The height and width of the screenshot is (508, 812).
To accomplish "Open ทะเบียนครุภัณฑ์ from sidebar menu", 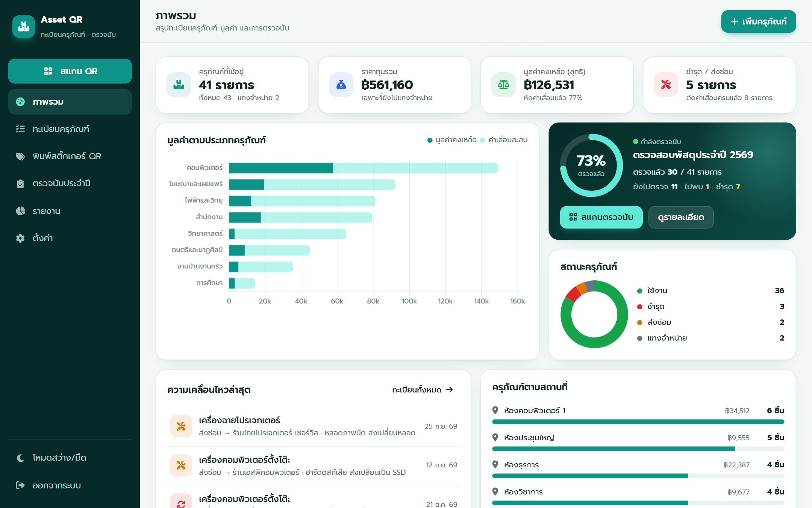I will click(70, 129).
